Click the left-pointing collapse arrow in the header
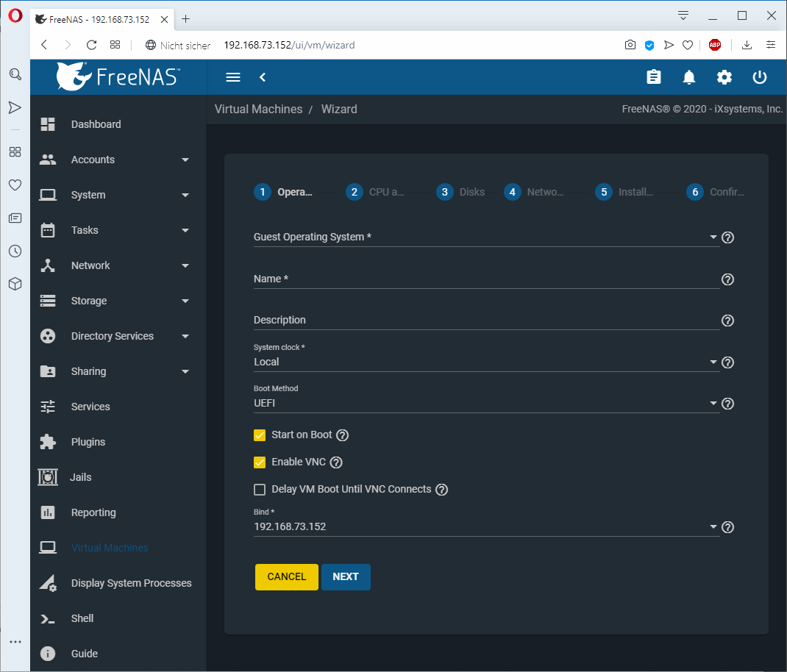The height and width of the screenshot is (672, 787). tap(263, 77)
